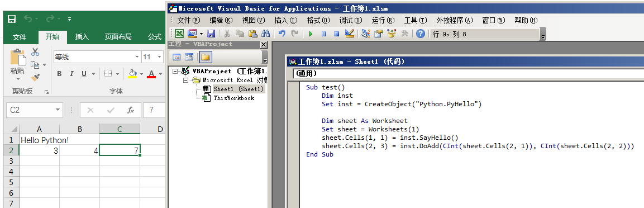
Task: Click the Break pause button in VBA toolbar
Action: coord(323,34)
